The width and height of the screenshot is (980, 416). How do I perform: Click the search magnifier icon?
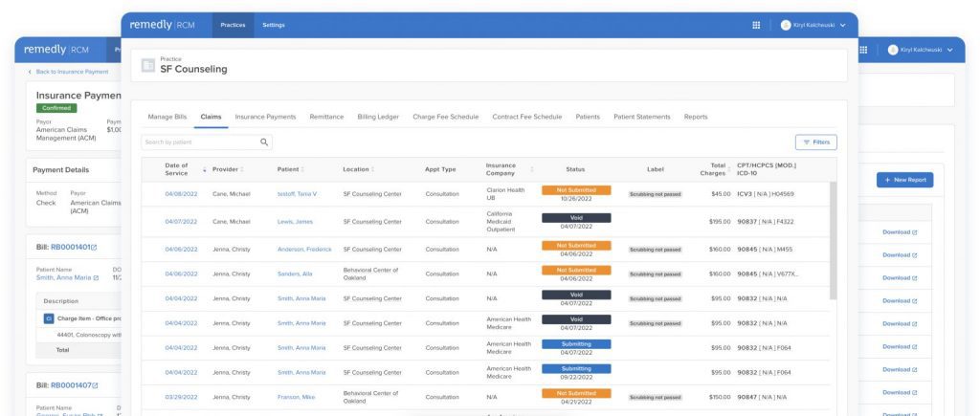[265, 142]
